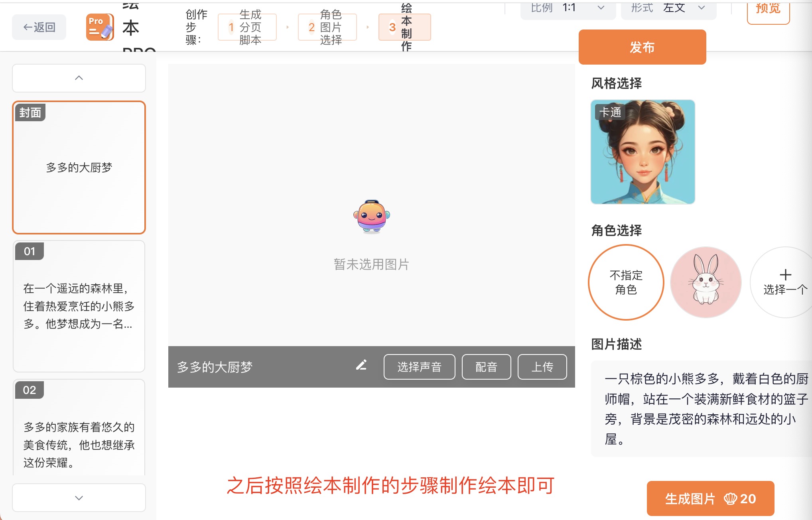Click the 风格选择 heading
Viewport: 812px width, 520px height.
(617, 83)
